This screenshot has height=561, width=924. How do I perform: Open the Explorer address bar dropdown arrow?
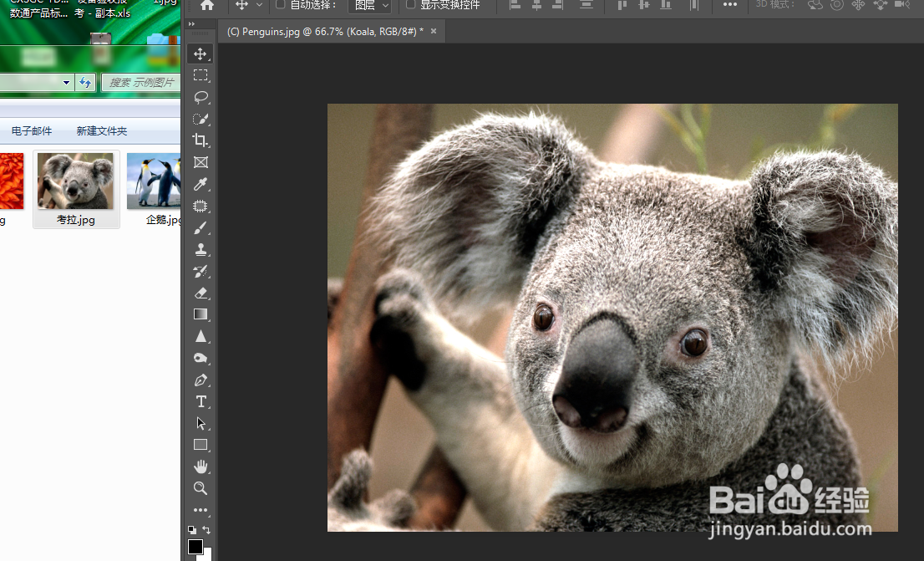(x=66, y=82)
